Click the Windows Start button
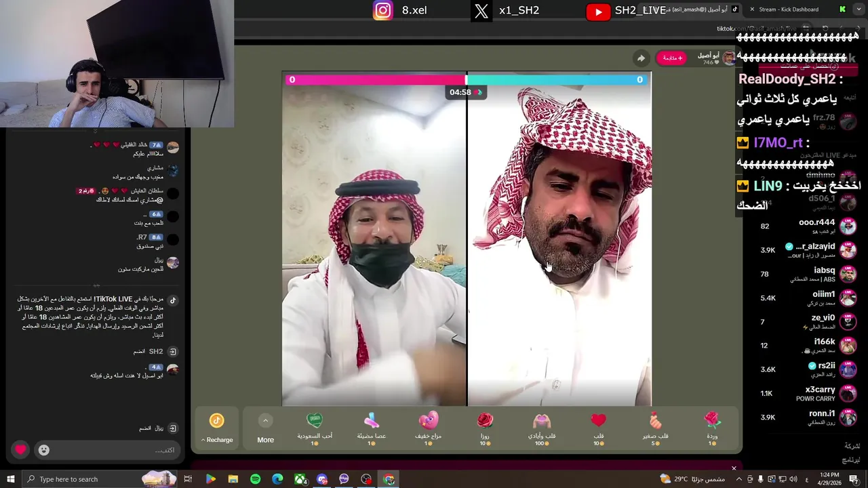The image size is (868, 488). click(10, 479)
